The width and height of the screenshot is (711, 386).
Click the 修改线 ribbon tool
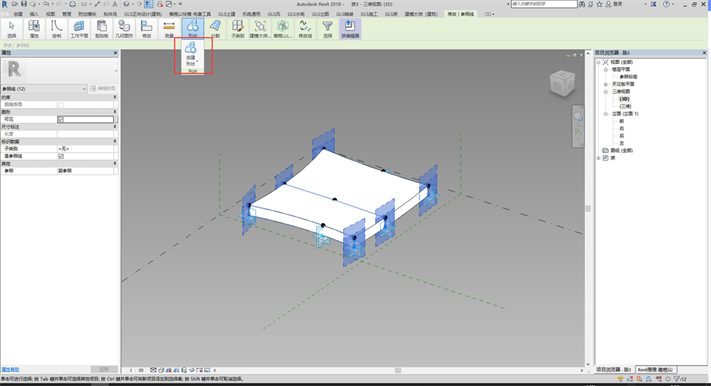pos(305,29)
